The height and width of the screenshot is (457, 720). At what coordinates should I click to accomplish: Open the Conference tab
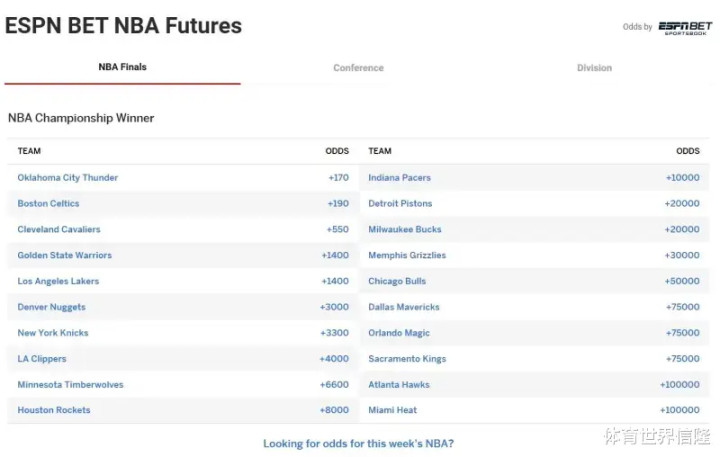coord(358,68)
